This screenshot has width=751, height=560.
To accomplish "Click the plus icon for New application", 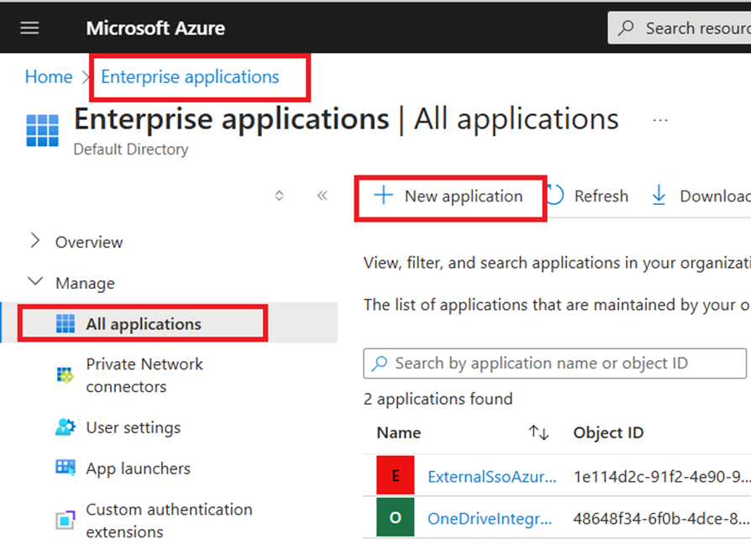I will [383, 196].
